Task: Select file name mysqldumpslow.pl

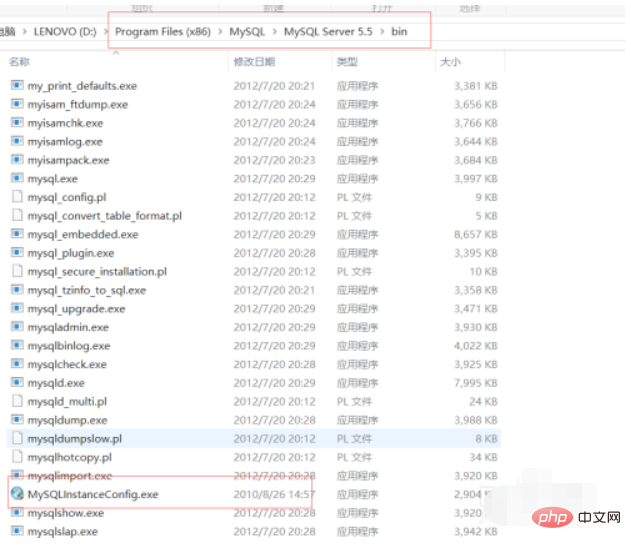Action: 74,439
